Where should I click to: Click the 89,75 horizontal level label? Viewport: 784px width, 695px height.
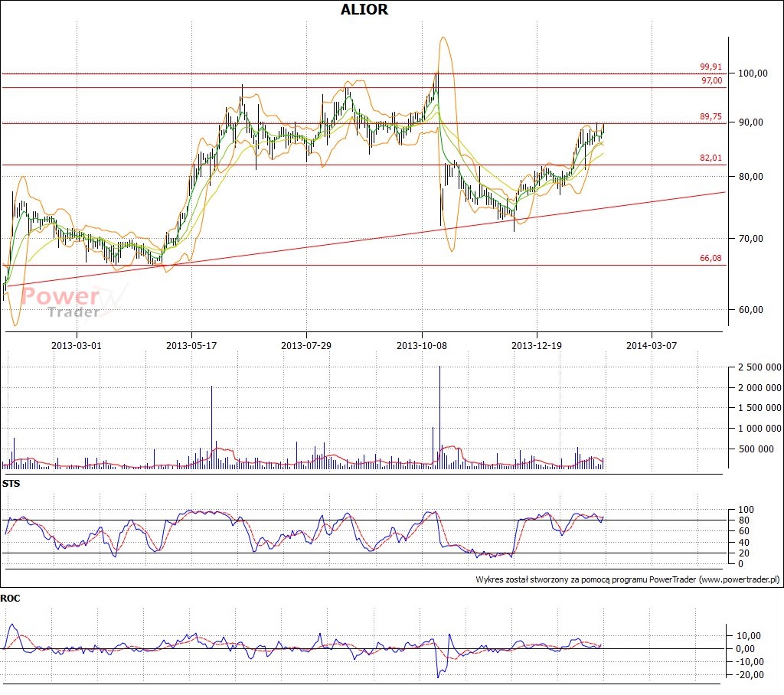710,116
